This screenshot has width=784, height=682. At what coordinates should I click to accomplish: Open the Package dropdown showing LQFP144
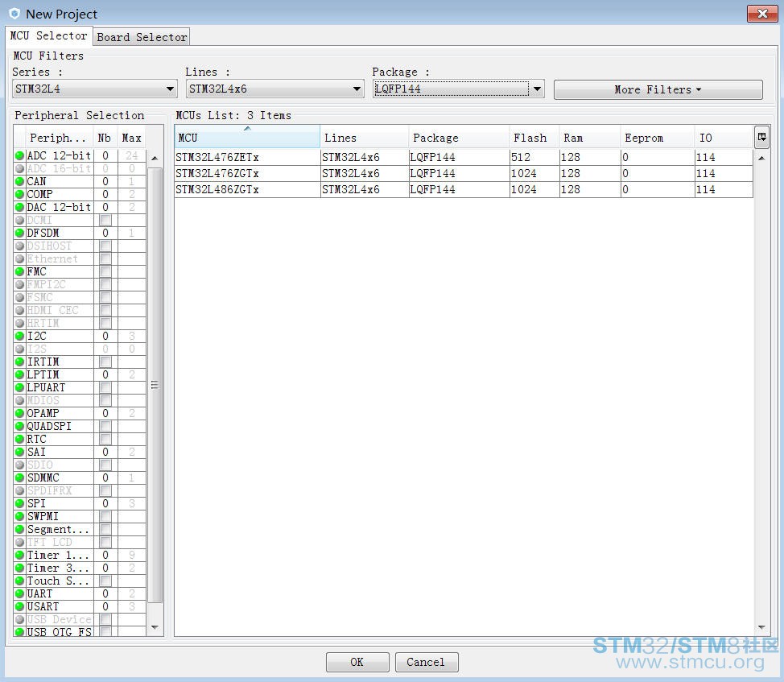point(458,89)
